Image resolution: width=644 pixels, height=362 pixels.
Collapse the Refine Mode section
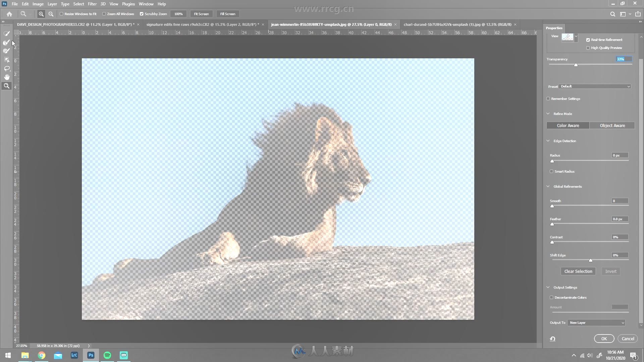pyautogui.click(x=548, y=114)
